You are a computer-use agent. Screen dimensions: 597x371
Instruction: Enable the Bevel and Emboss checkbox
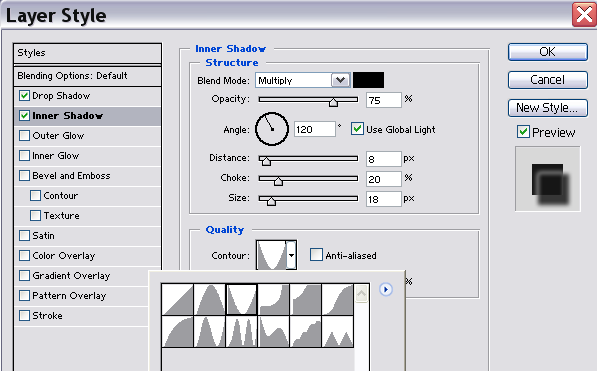pos(24,175)
